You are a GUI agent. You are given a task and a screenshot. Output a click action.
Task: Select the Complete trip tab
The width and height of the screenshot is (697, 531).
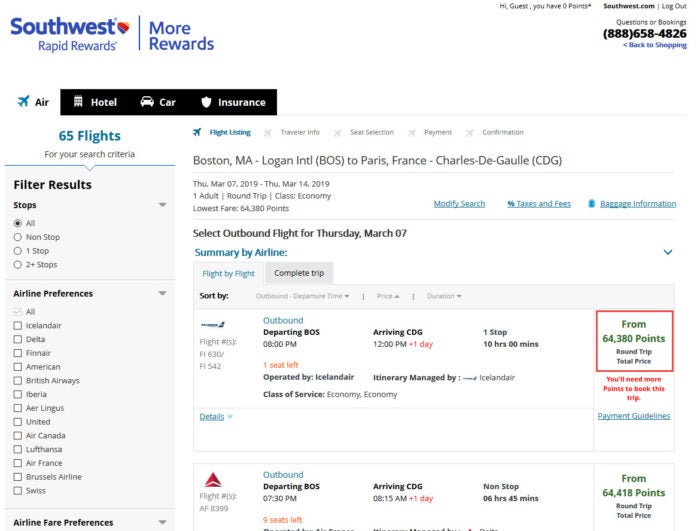(x=299, y=273)
